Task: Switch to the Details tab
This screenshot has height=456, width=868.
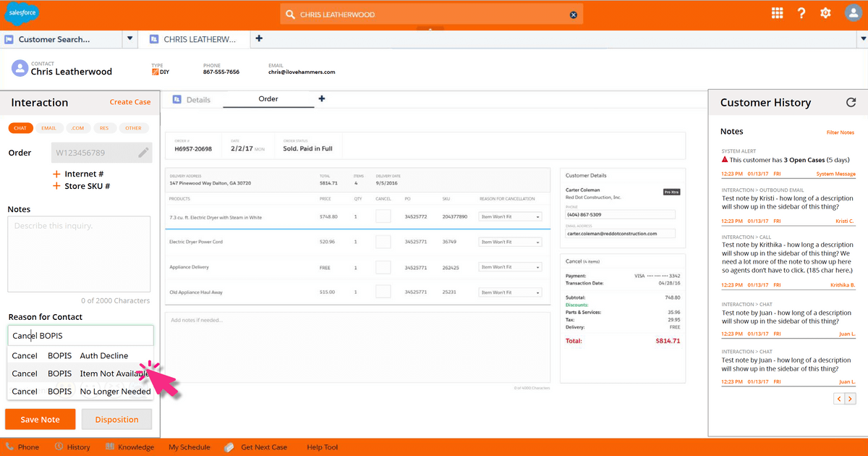Action: tap(192, 100)
